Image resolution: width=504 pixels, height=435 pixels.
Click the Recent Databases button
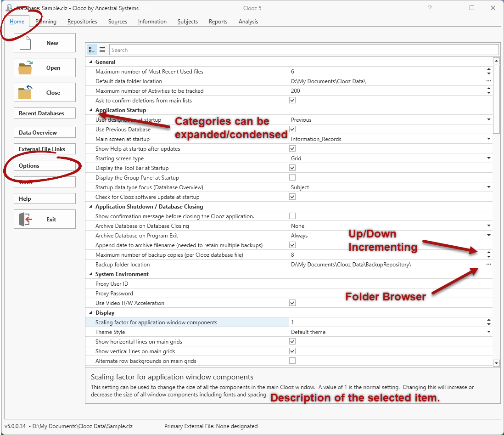tap(45, 113)
